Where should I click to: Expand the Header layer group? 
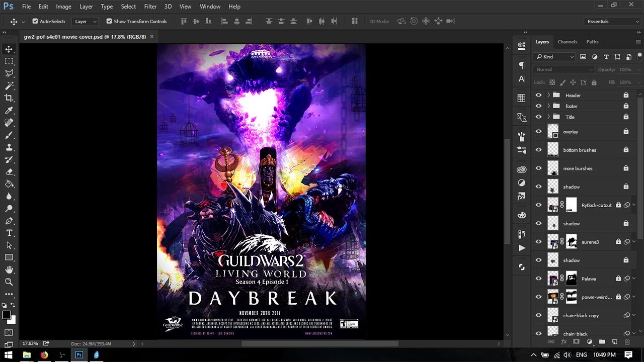tap(548, 95)
